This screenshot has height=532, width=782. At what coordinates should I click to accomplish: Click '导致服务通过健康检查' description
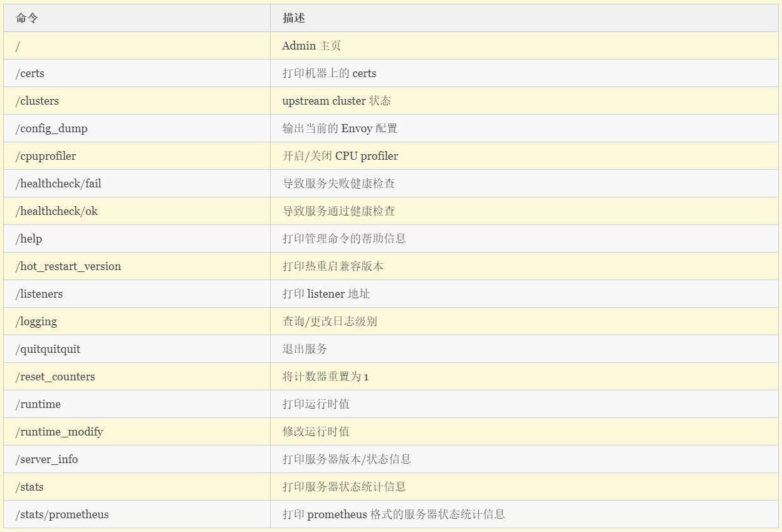click(339, 211)
